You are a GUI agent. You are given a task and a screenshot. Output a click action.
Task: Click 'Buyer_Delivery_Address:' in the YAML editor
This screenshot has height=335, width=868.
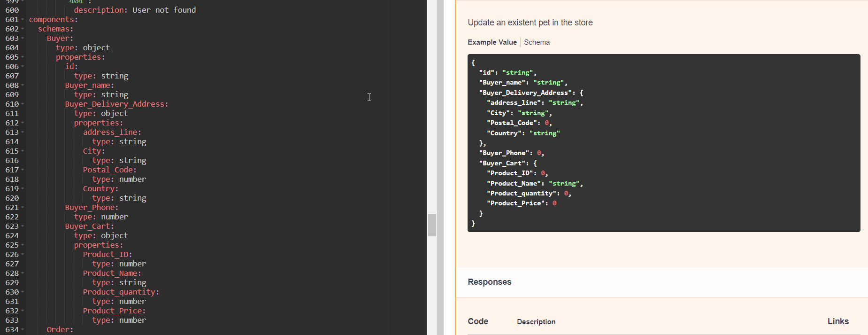click(116, 104)
